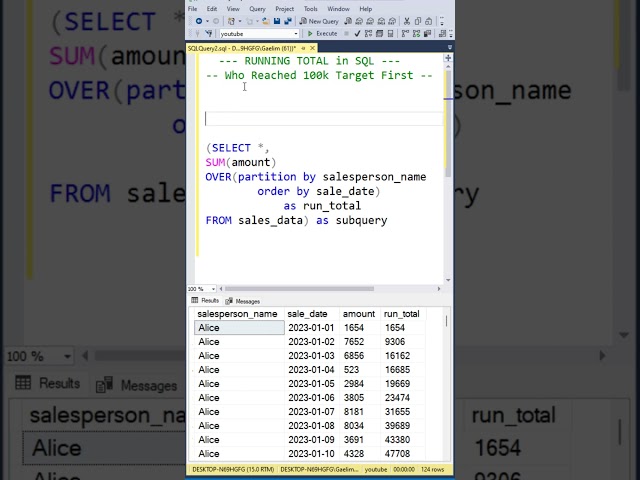
Task: Click the Change Connection icon
Action: pyautogui.click(x=209, y=33)
